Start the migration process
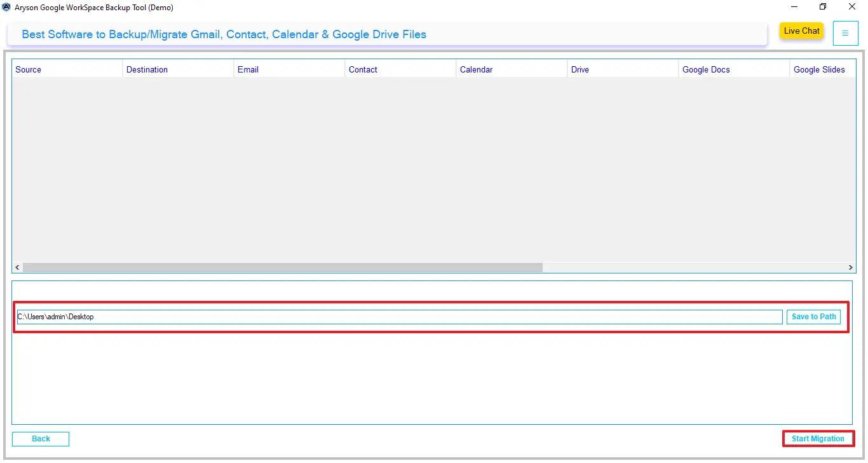 818,438
